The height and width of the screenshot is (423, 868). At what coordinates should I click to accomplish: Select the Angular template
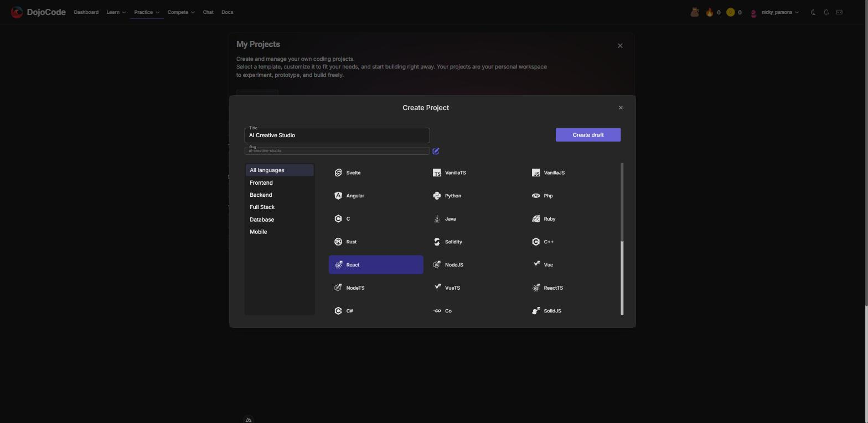coord(376,196)
